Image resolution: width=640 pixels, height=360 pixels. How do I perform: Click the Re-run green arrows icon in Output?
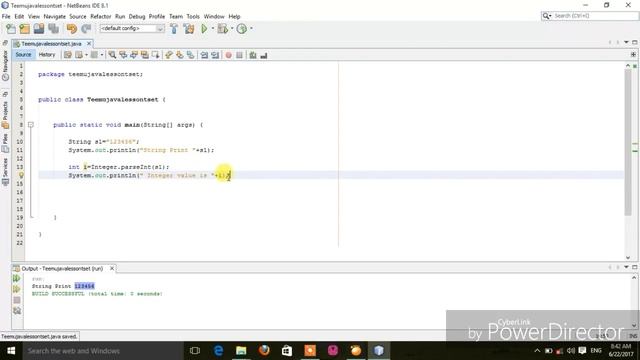[16, 278]
